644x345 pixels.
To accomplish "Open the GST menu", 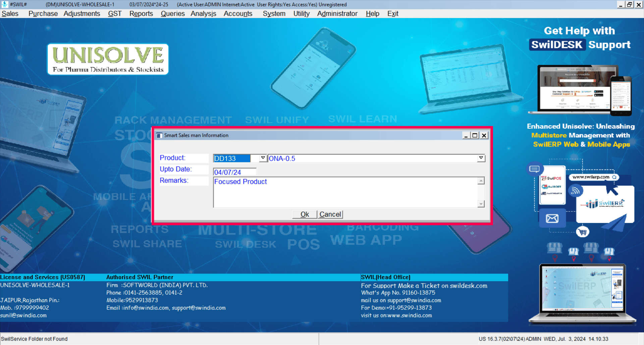I will [115, 14].
